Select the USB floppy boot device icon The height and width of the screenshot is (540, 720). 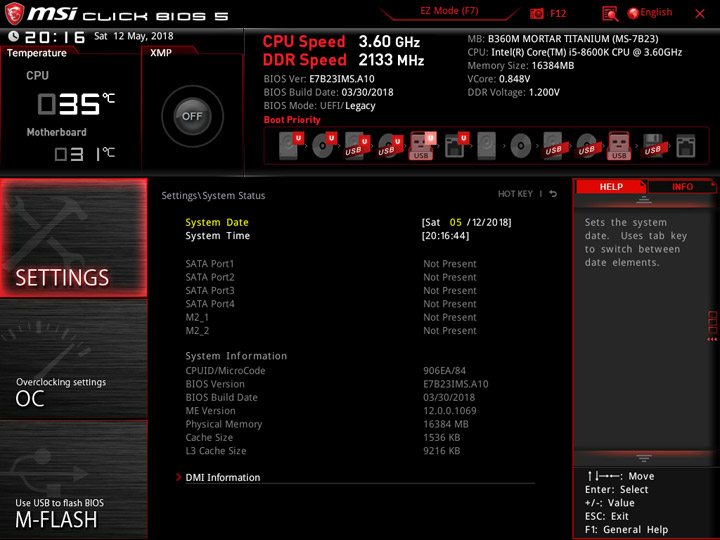[x=653, y=146]
